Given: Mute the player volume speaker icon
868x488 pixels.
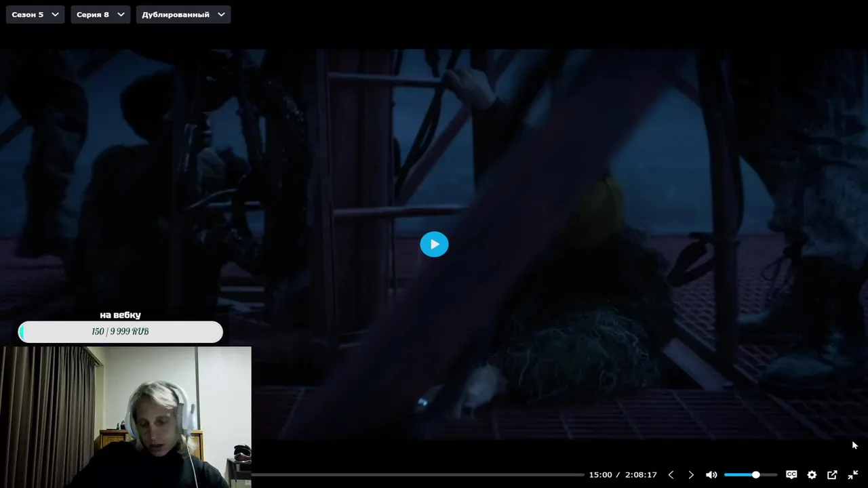Looking at the screenshot, I should [x=711, y=475].
